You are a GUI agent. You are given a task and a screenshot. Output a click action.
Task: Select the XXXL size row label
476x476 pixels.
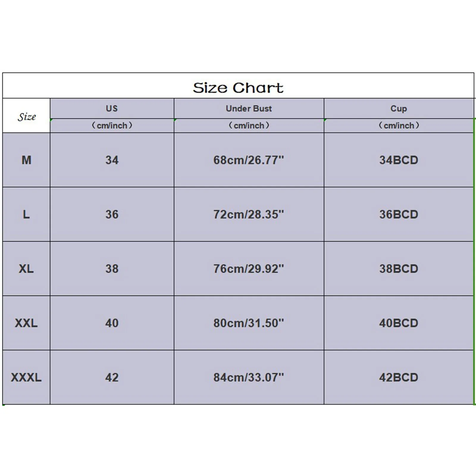pos(26,377)
